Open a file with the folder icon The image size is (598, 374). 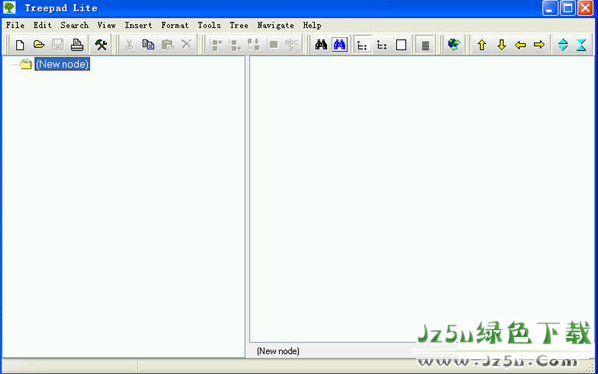click(39, 45)
